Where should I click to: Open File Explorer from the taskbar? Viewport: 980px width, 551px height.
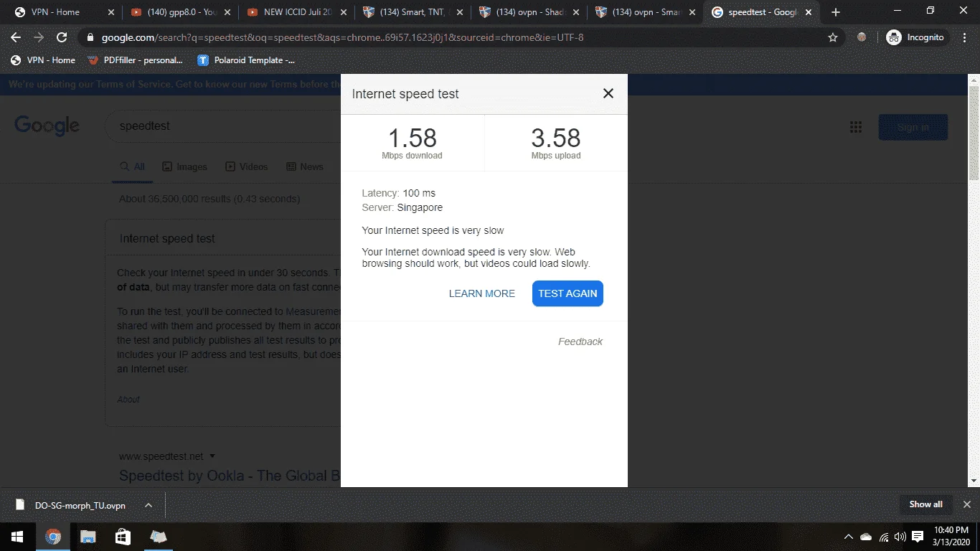click(x=88, y=537)
